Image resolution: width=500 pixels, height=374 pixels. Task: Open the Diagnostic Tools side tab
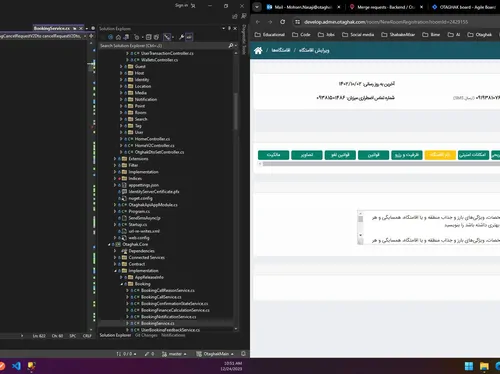point(244,39)
